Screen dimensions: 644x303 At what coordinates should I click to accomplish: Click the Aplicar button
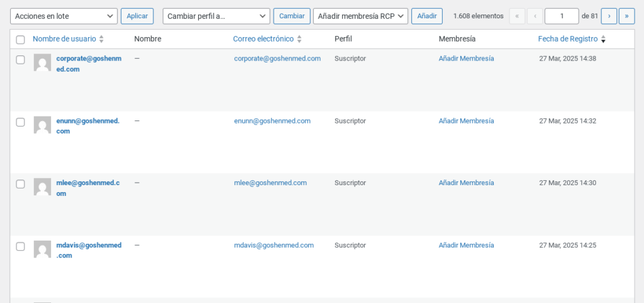[137, 16]
